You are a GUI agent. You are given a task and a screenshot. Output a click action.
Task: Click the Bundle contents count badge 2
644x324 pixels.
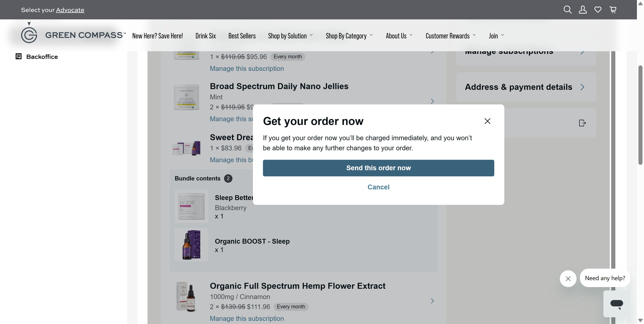[228, 178]
